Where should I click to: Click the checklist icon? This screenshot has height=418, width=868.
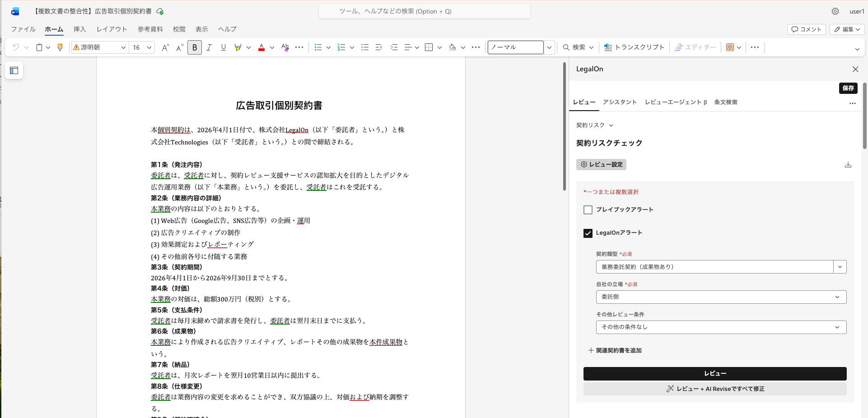point(365,47)
